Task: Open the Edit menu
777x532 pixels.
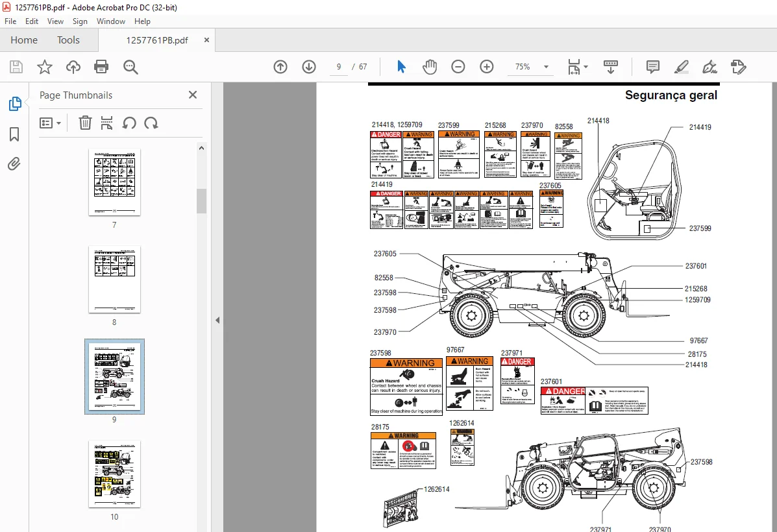Action: (x=32, y=21)
